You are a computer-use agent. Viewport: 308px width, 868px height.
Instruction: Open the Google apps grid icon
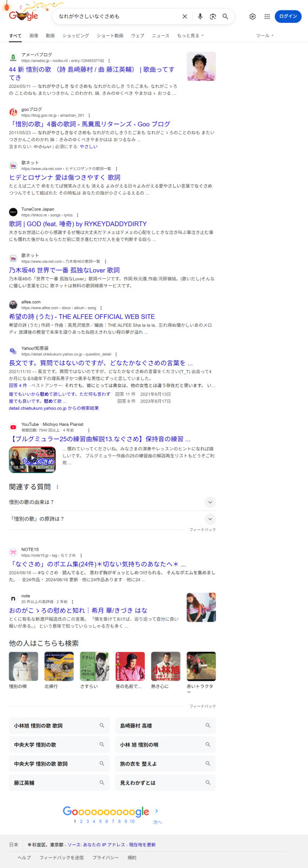pos(267,16)
